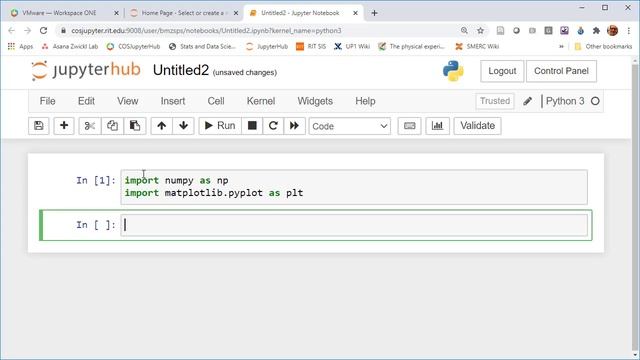Screen dimensions: 640x360
Task: Open The physical experi... bookmark
Action: click(x=411, y=47)
